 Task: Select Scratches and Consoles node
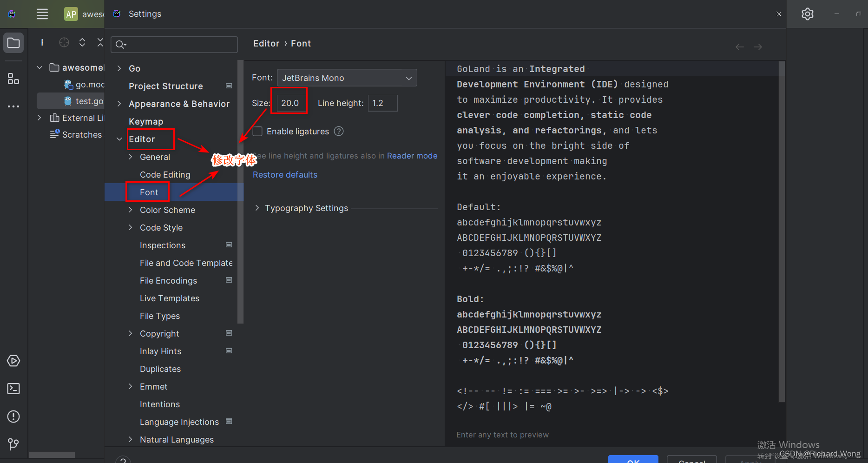76,134
